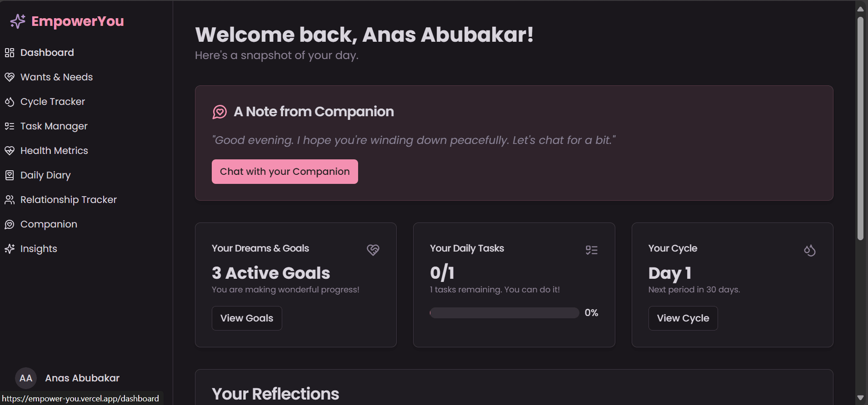Click the View Goals button
Screen dimensions: 868x405
pyautogui.click(x=247, y=318)
